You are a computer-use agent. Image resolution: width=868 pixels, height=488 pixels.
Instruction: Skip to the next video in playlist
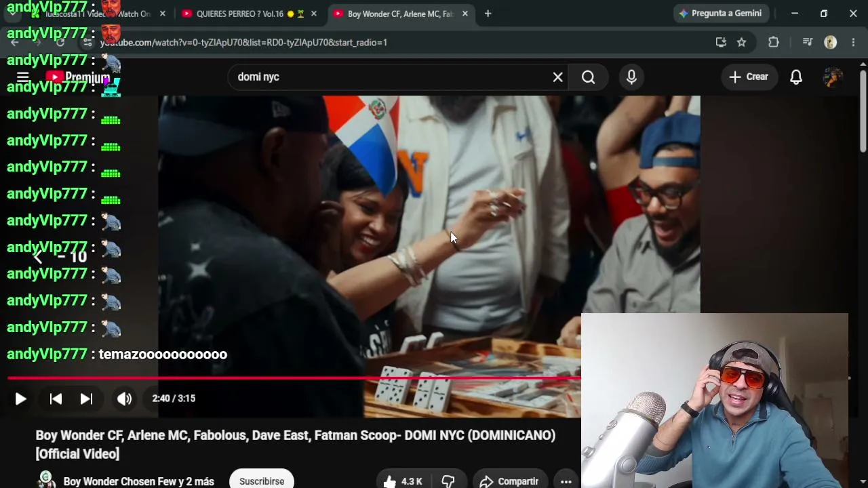(86, 399)
